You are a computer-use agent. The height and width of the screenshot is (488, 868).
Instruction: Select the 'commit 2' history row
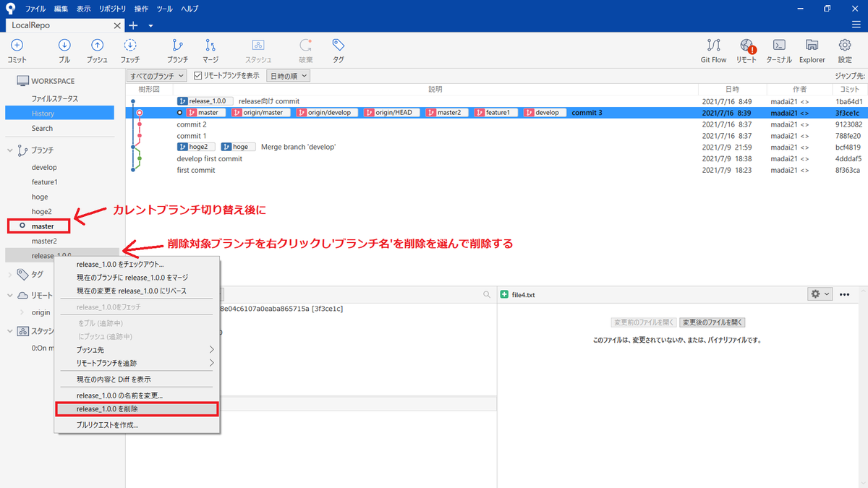click(496, 124)
